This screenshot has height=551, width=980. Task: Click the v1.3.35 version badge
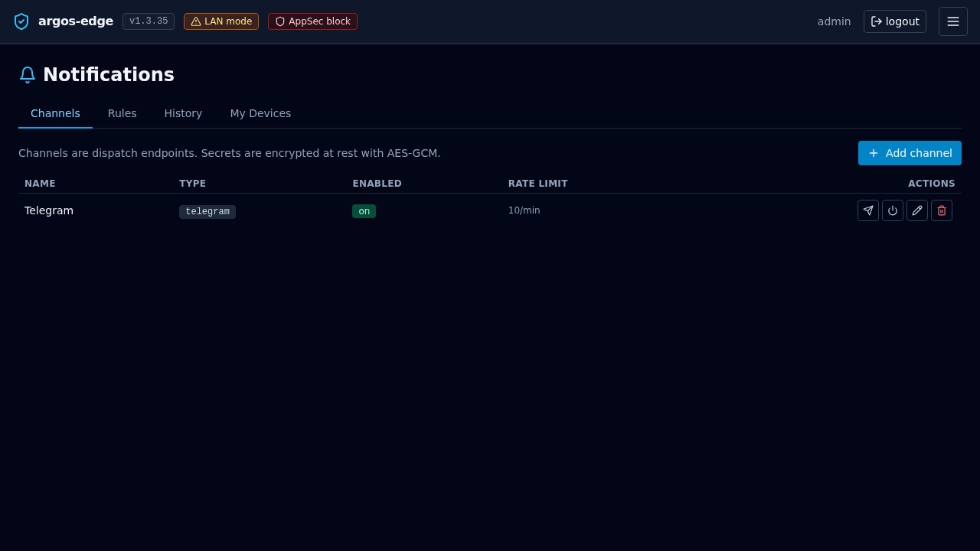click(149, 21)
